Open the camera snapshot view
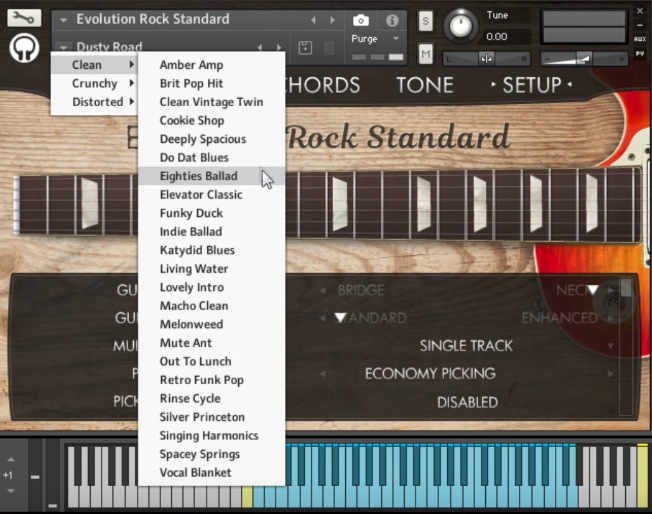652x514 pixels. tap(361, 20)
